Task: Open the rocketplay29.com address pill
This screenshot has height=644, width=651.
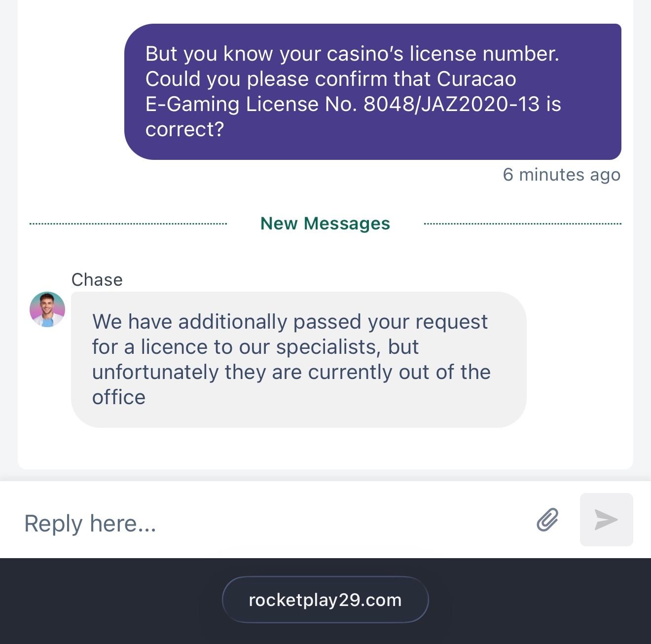Action: click(x=325, y=600)
